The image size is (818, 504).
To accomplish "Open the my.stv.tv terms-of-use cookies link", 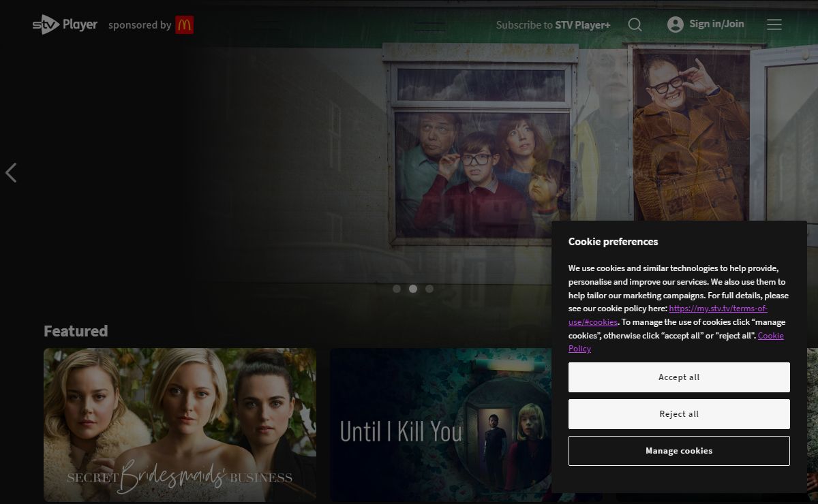I will pyautogui.click(x=668, y=315).
